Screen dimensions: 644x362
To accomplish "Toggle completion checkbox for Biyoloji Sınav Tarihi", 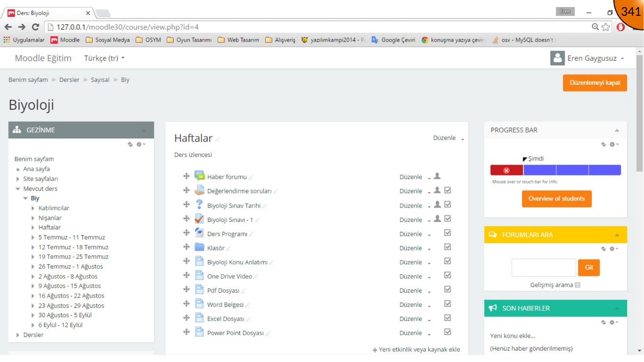I will (x=448, y=204).
